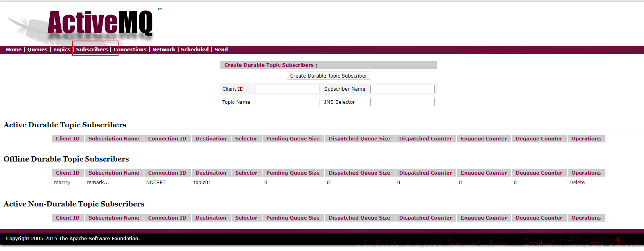Sort Offline Durable table by Pending Queue Size
The image size is (644, 251).
tap(293, 173)
